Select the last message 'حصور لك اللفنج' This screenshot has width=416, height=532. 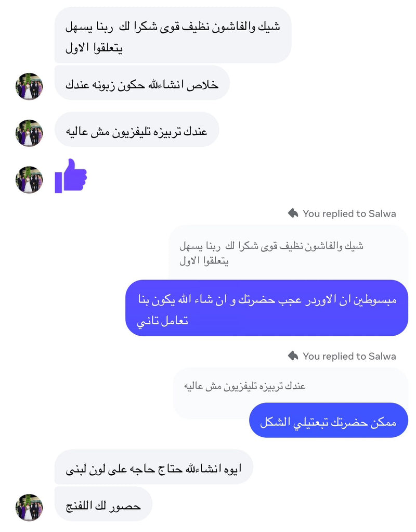tap(103, 504)
